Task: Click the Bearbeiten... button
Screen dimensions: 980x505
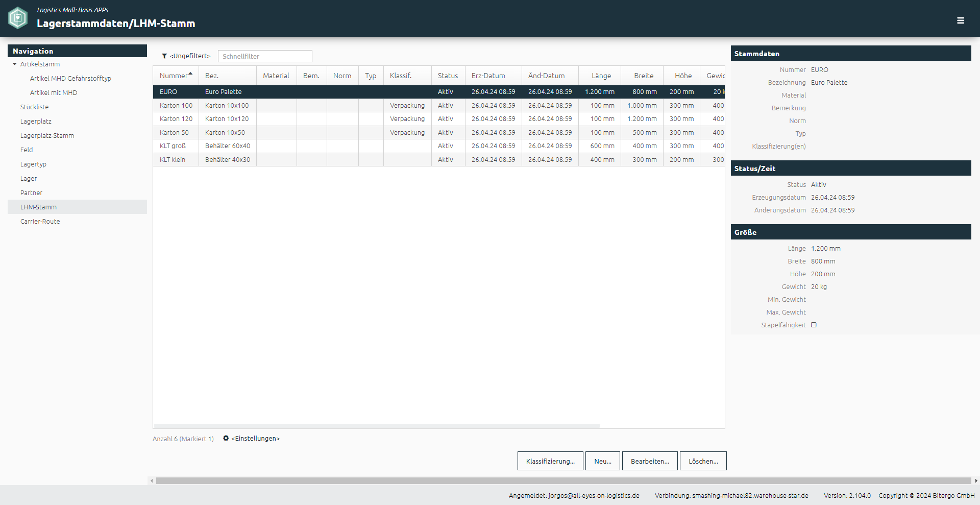Action: [x=650, y=461]
